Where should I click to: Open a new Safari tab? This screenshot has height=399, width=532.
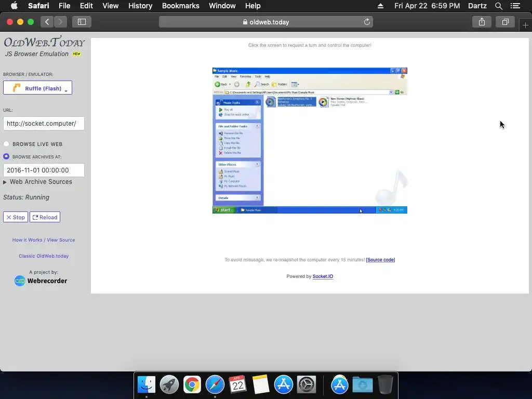point(525,25)
